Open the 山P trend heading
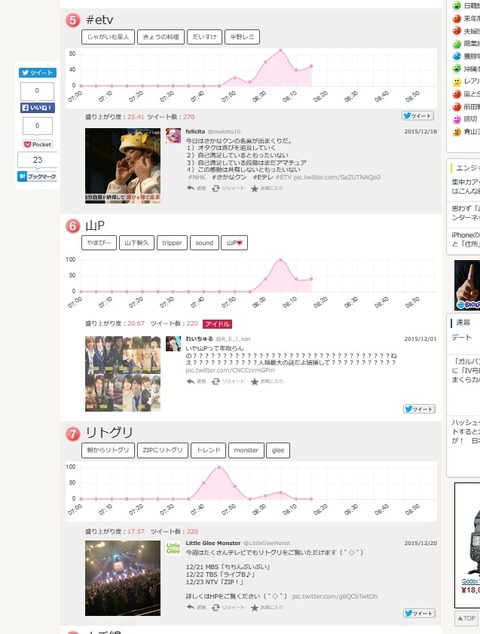The width and height of the screenshot is (480, 634). 95,225
